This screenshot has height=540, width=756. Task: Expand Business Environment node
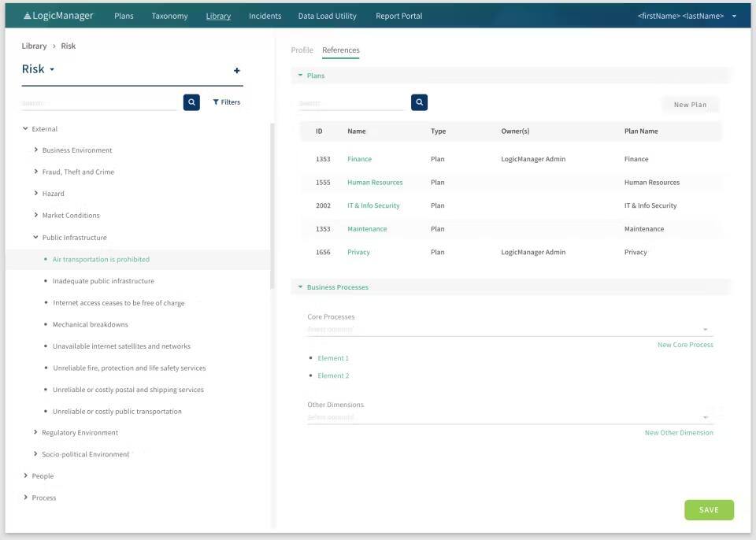35,150
